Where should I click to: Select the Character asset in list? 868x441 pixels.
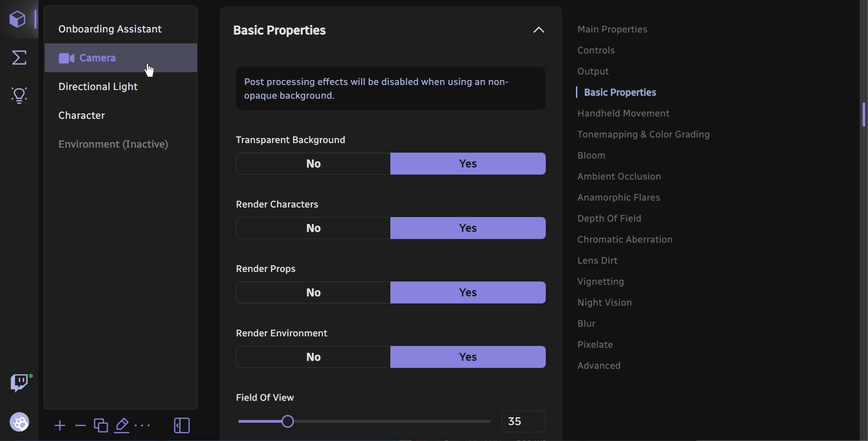pyautogui.click(x=82, y=116)
